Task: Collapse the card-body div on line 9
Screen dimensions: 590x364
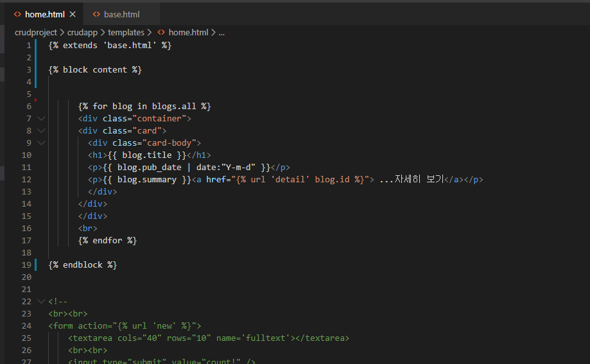Action: 41,143
